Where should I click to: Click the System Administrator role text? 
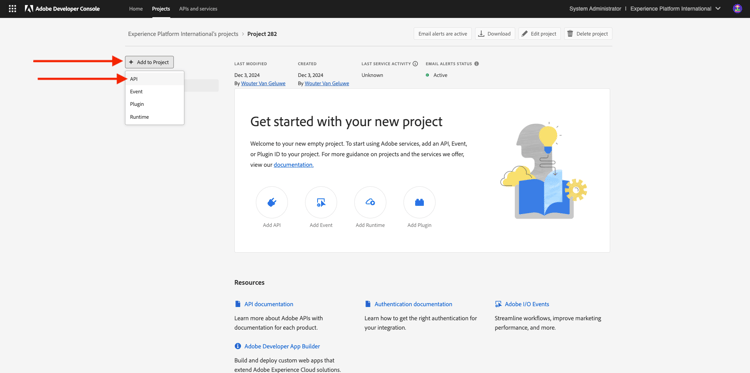click(x=595, y=9)
